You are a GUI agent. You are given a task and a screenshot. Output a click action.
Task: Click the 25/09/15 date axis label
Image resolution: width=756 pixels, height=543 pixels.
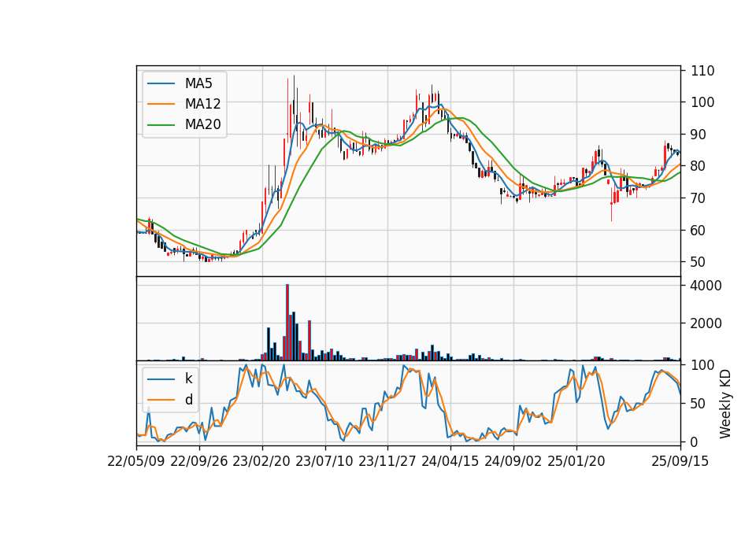pyautogui.click(x=680, y=462)
